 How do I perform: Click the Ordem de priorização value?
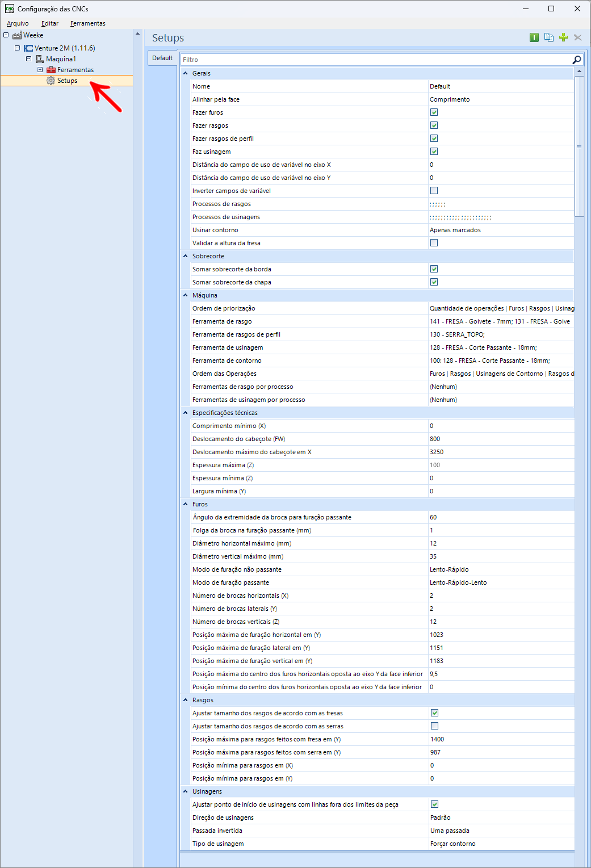[x=502, y=308]
